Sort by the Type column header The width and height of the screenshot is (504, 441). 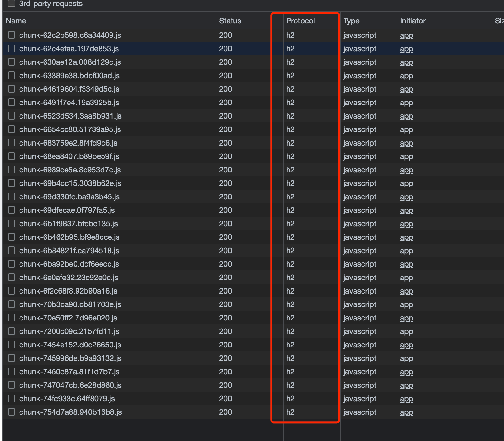pos(351,21)
